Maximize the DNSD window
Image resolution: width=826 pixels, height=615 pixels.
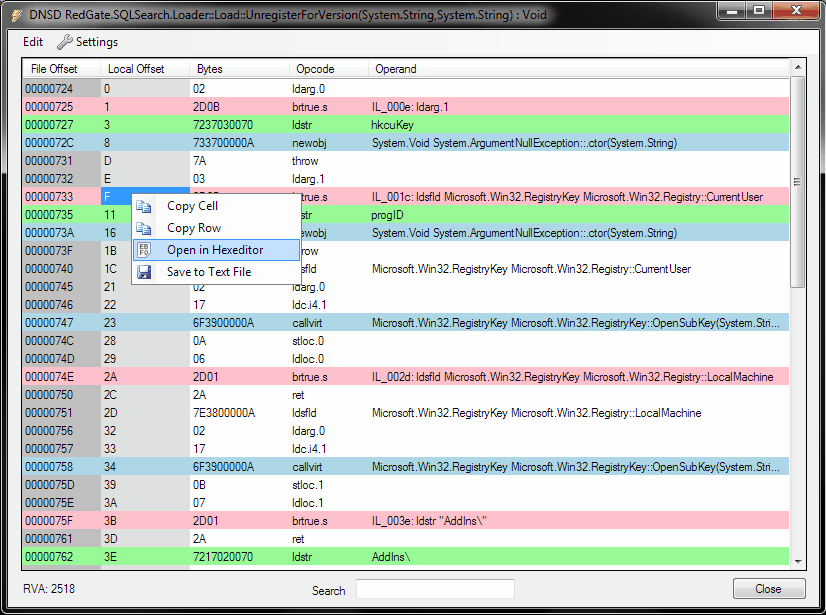[759, 10]
